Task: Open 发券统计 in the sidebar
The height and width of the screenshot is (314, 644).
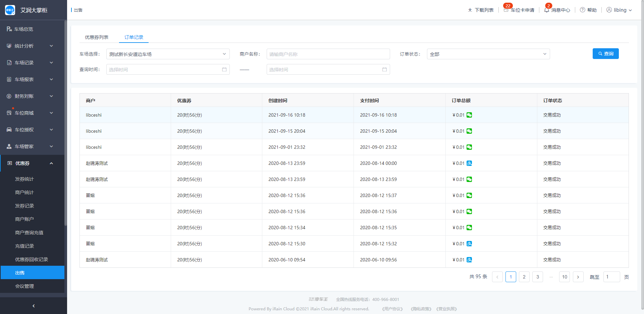Action: coord(24,179)
